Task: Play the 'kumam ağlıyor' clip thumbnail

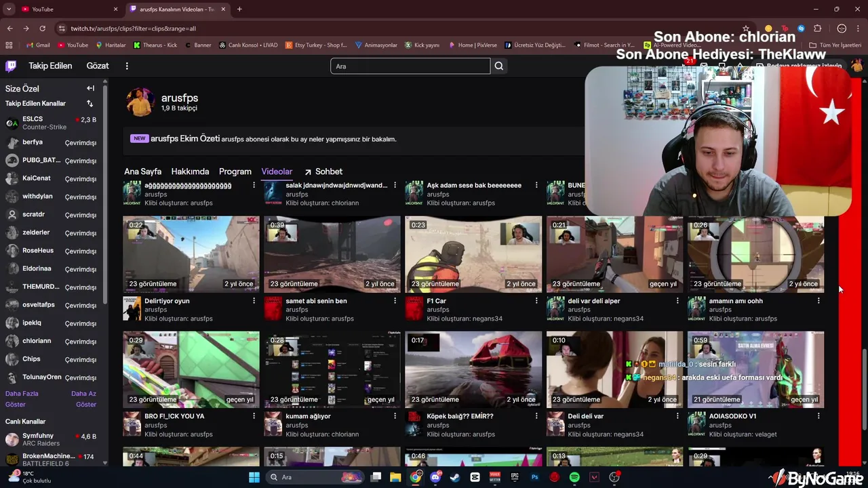Action: pos(332,369)
